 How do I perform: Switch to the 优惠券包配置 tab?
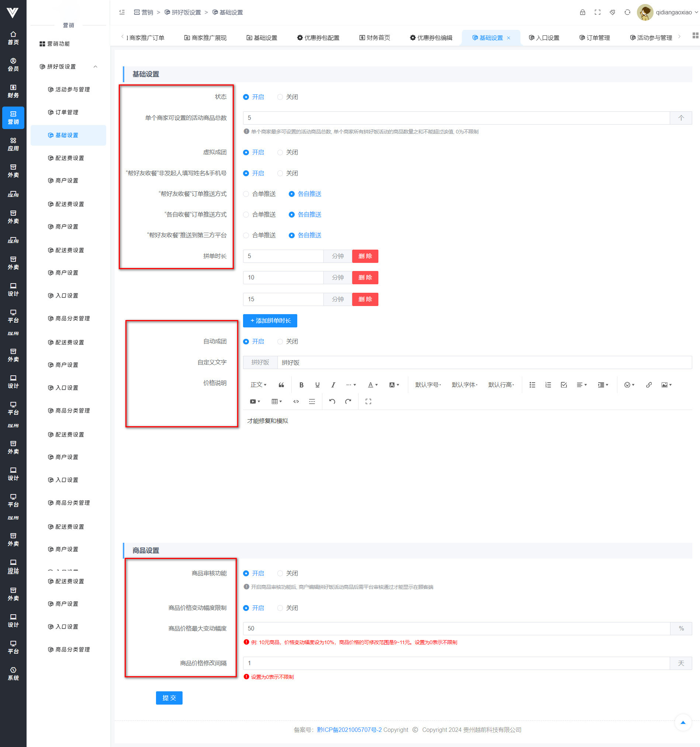point(318,38)
